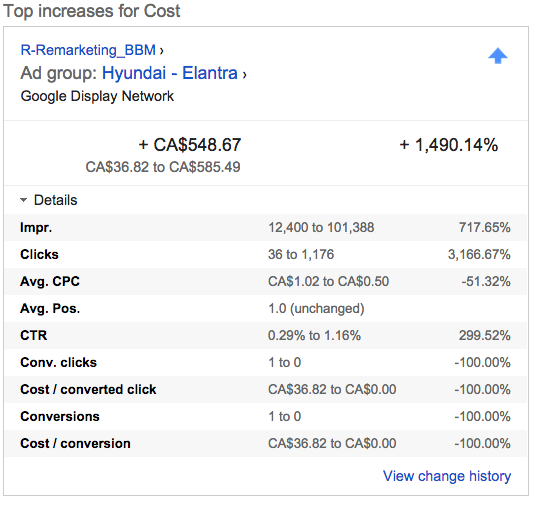Click the blue upward arrow icon
Viewport: 546px width, 506px height.
tap(498, 56)
